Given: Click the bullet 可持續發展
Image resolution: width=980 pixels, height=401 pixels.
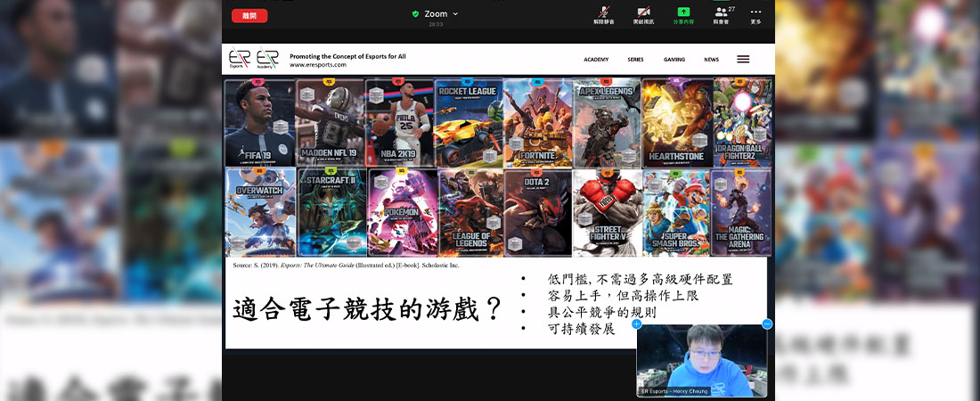Looking at the screenshot, I should (581, 328).
